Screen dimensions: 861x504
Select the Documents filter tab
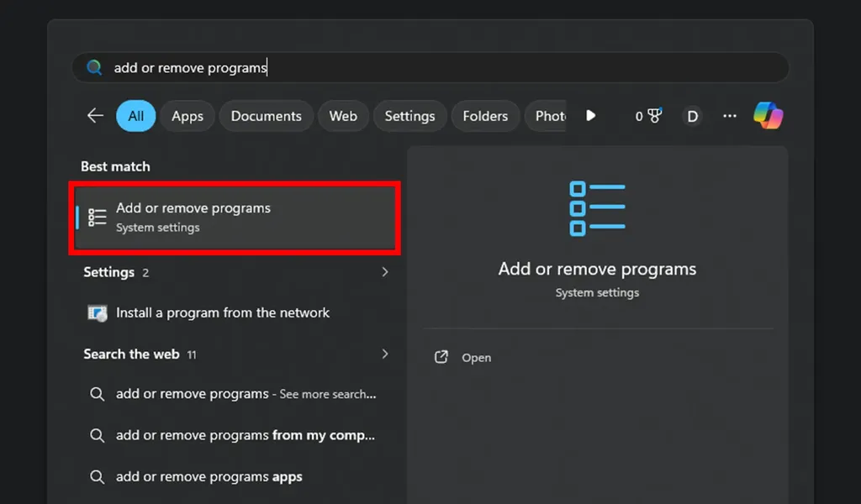point(266,116)
